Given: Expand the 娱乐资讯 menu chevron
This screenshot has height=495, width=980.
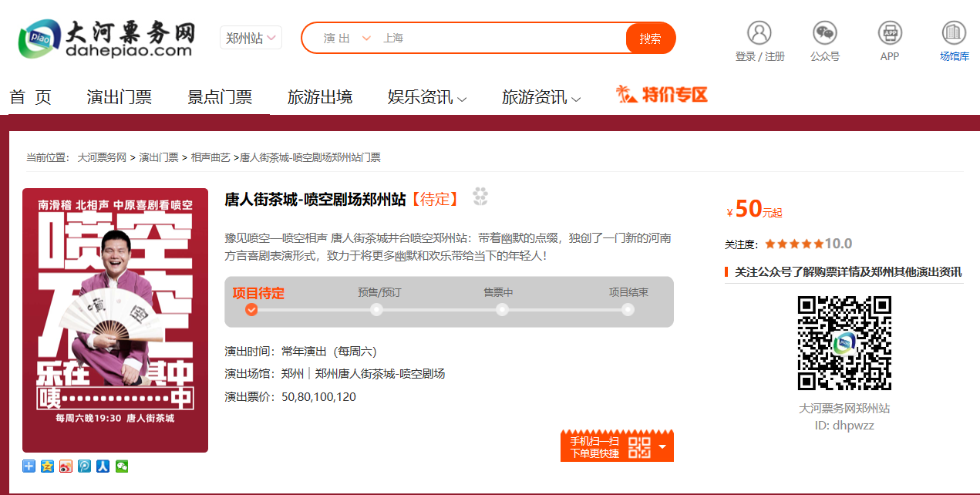Looking at the screenshot, I should point(462,99).
